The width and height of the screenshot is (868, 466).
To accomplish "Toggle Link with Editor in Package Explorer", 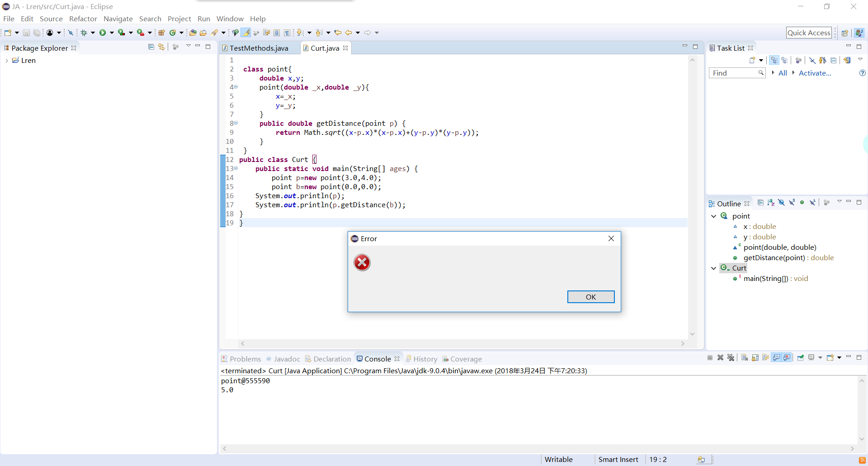I will (161, 47).
